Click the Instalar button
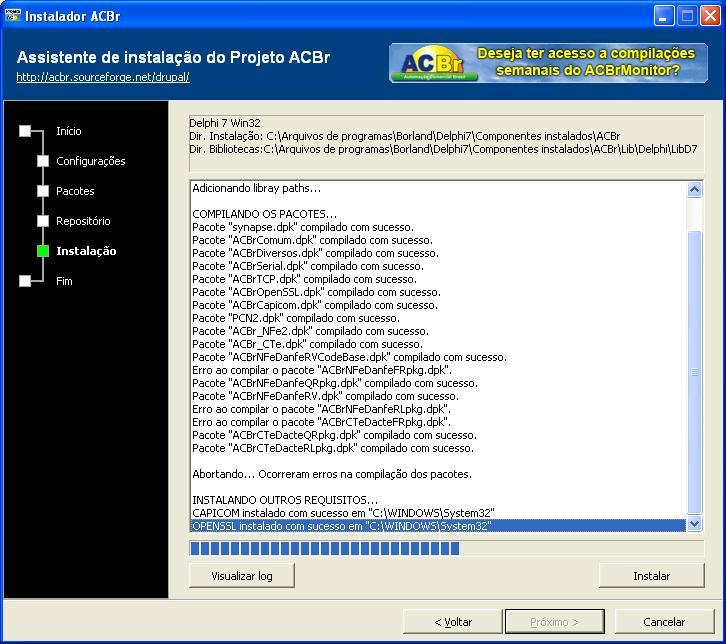 tap(651, 576)
